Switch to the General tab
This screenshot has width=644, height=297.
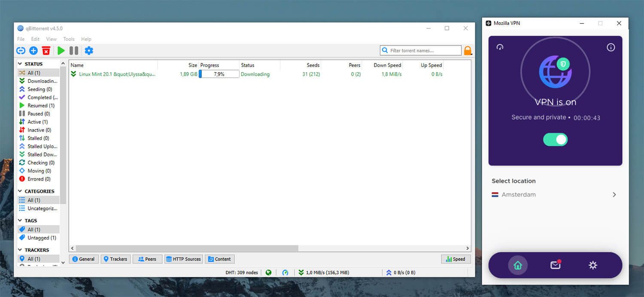pos(84,259)
